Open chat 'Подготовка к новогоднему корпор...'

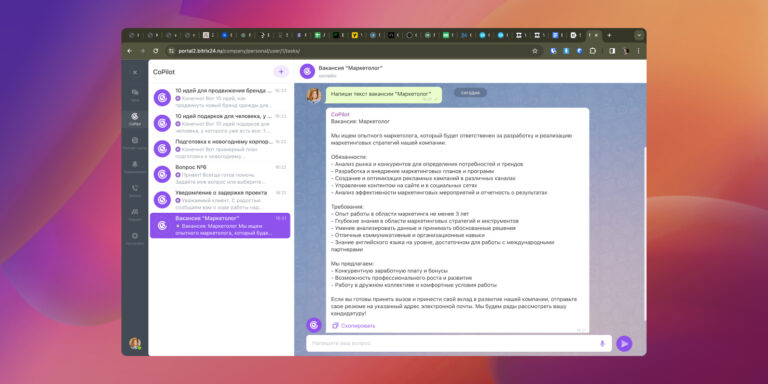coord(220,148)
